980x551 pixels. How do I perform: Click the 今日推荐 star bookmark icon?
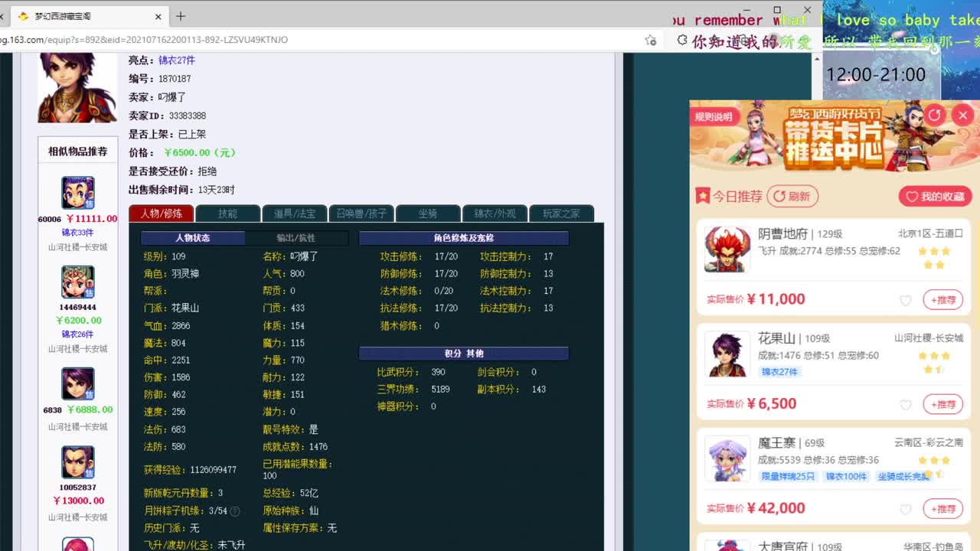(703, 196)
